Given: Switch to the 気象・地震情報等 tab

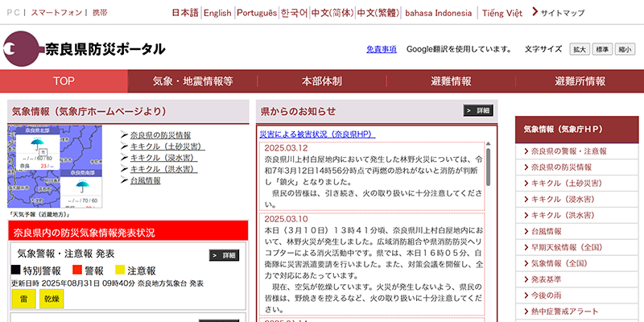Looking at the screenshot, I should (x=192, y=81).
